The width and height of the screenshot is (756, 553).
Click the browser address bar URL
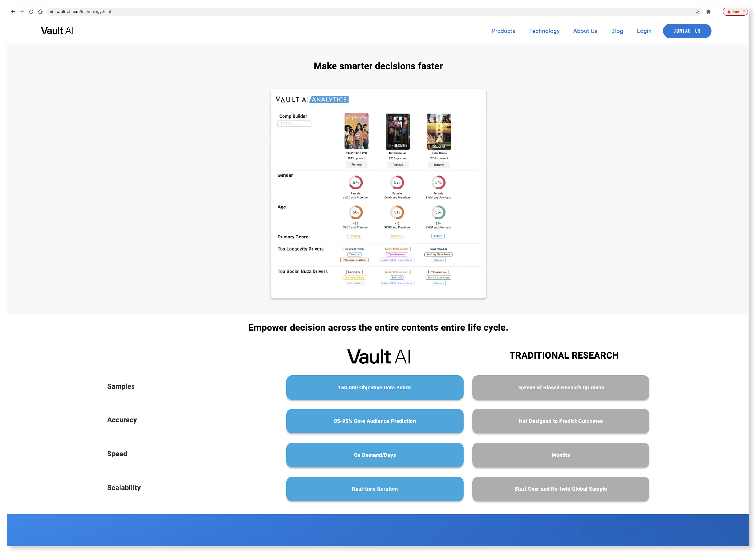tap(83, 12)
